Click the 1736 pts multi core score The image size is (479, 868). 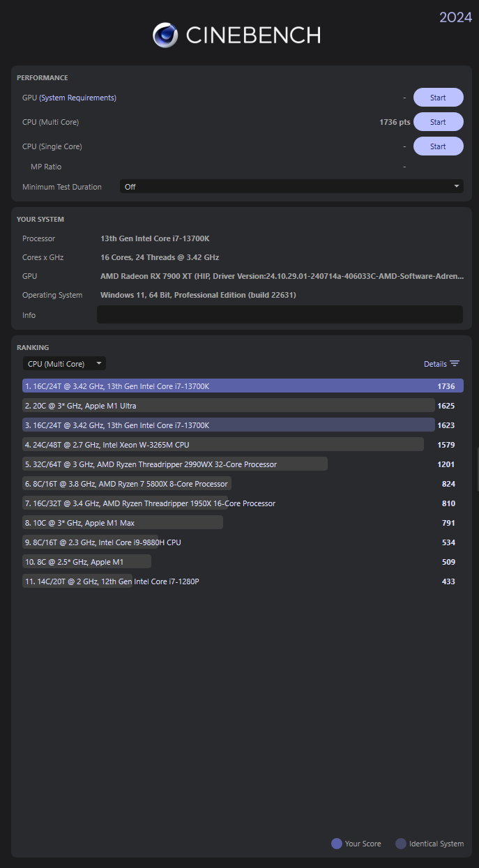[395, 122]
